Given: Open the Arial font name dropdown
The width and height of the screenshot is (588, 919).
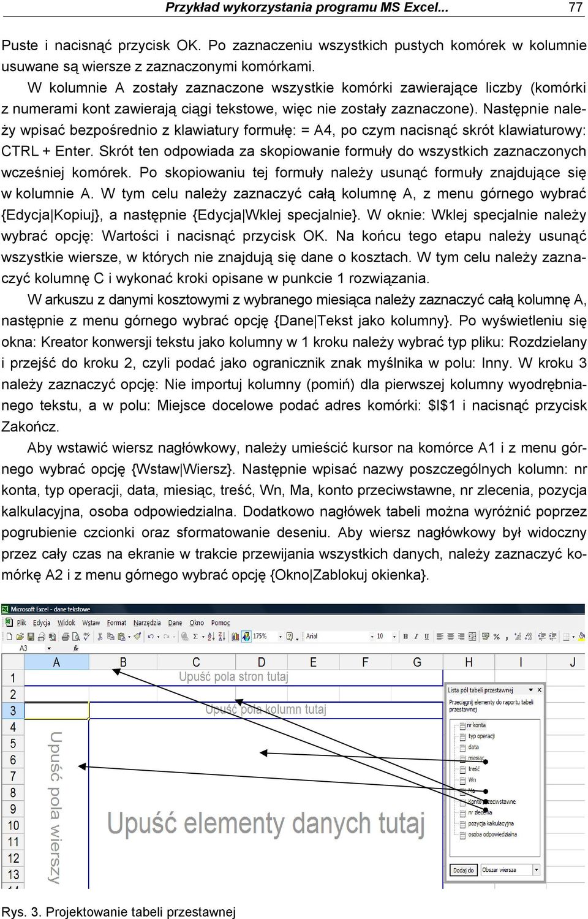Looking at the screenshot, I should (372, 636).
